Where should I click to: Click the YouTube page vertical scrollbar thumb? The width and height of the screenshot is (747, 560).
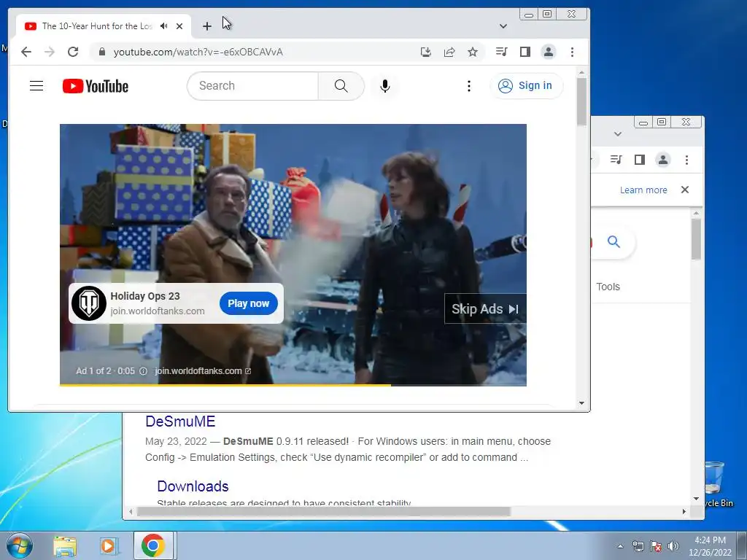pyautogui.click(x=581, y=101)
